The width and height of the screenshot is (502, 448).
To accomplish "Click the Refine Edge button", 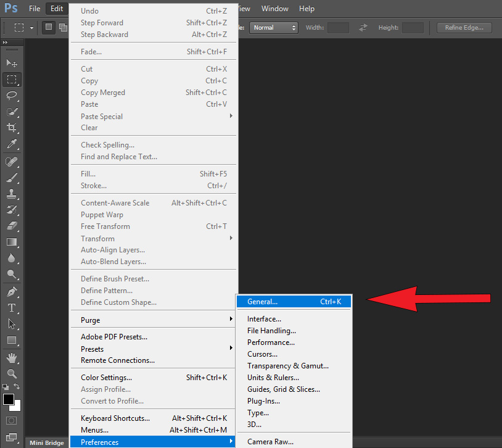I will 464,27.
